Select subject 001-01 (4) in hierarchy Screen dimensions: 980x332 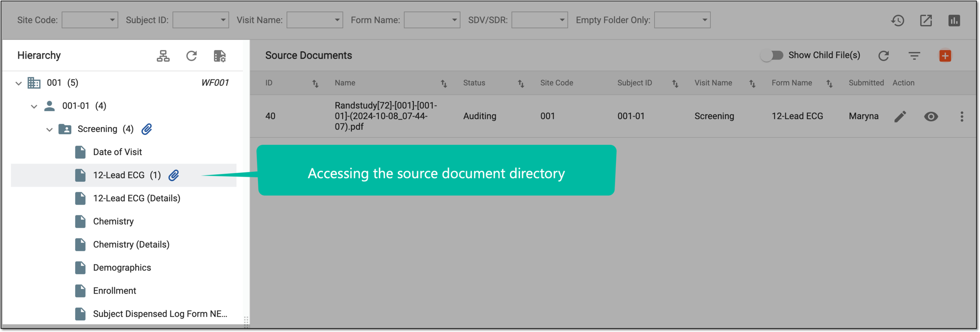(x=84, y=106)
